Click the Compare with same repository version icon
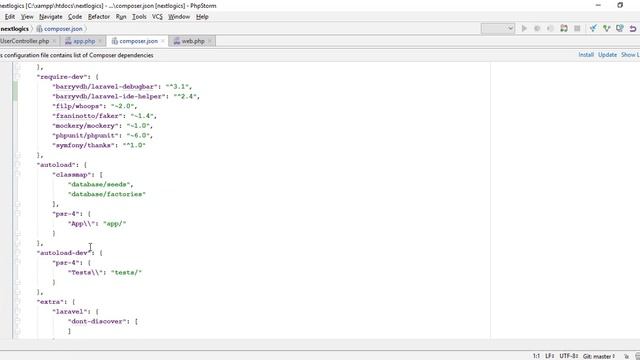 [x=620, y=29]
